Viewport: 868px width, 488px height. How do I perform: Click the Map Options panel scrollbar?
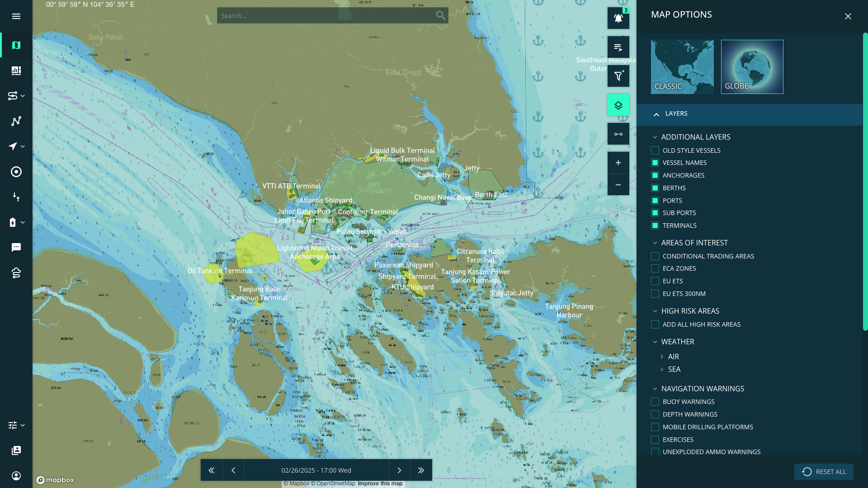[865, 182]
